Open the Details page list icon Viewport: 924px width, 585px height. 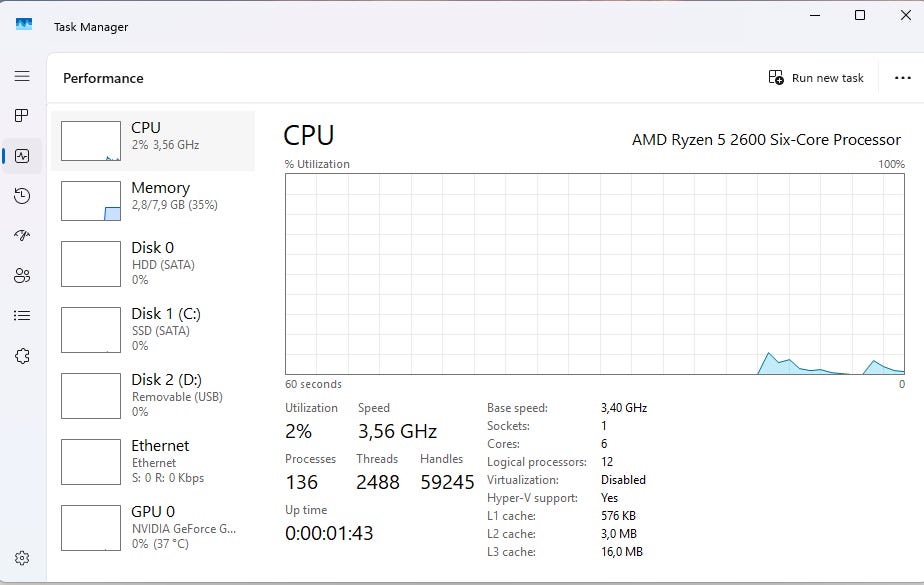pyautogui.click(x=22, y=316)
